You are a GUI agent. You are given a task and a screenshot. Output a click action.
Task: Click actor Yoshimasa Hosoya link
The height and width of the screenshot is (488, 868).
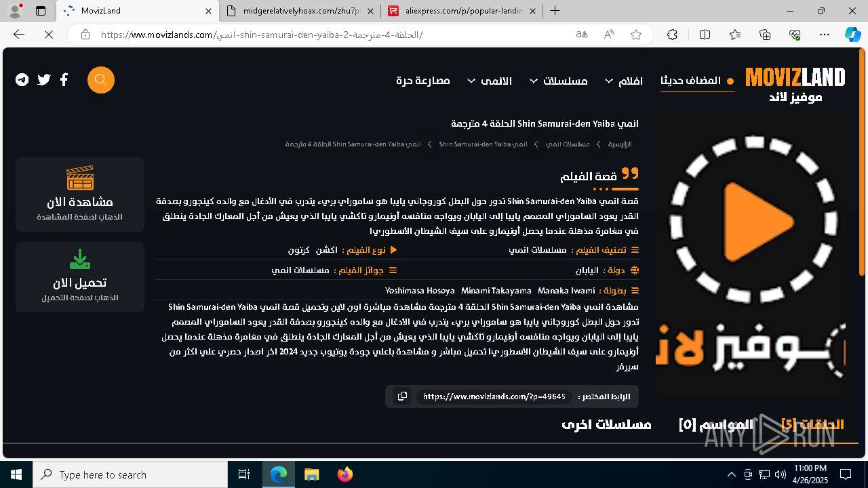pyautogui.click(x=420, y=291)
